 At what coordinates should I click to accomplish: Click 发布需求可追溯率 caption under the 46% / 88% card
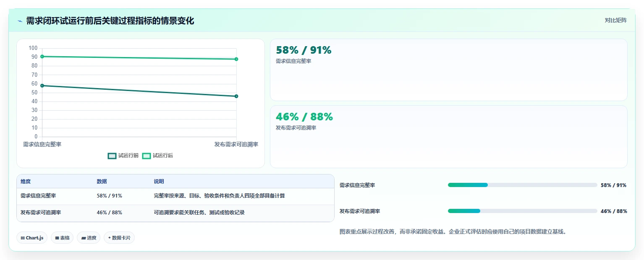coord(296,128)
